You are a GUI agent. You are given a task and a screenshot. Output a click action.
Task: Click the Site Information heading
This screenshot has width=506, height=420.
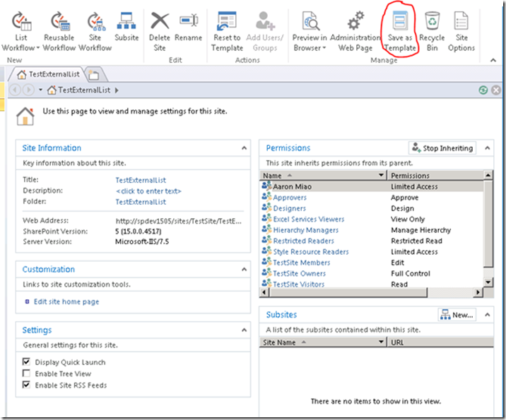[52, 148]
